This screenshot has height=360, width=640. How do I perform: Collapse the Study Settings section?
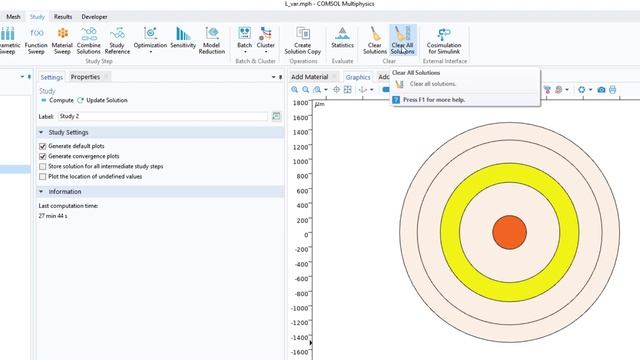click(x=41, y=132)
